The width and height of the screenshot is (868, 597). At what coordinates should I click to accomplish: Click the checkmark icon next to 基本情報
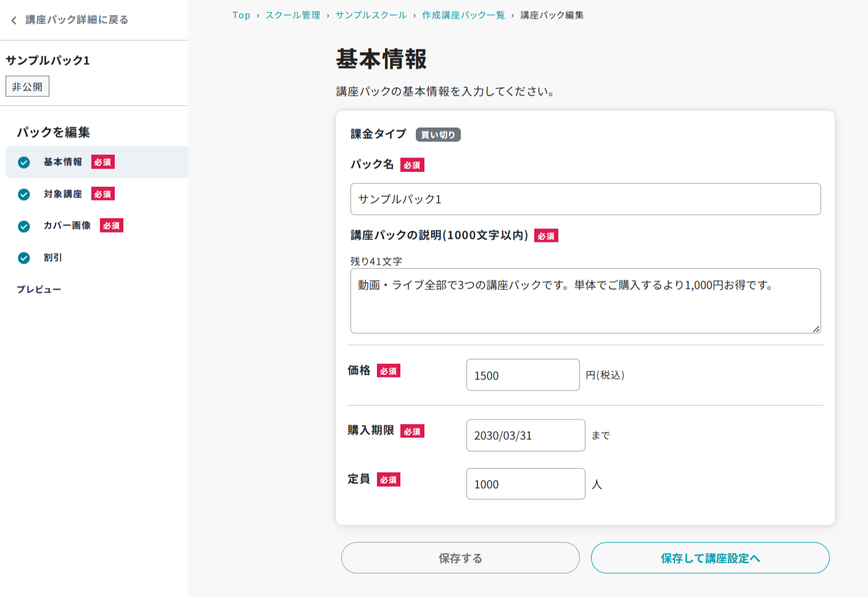point(24,162)
